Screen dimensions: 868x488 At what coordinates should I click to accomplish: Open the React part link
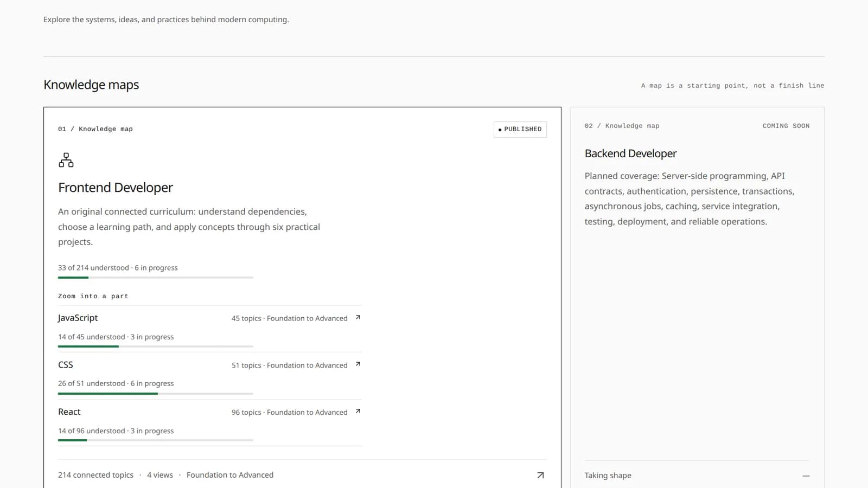(x=69, y=412)
